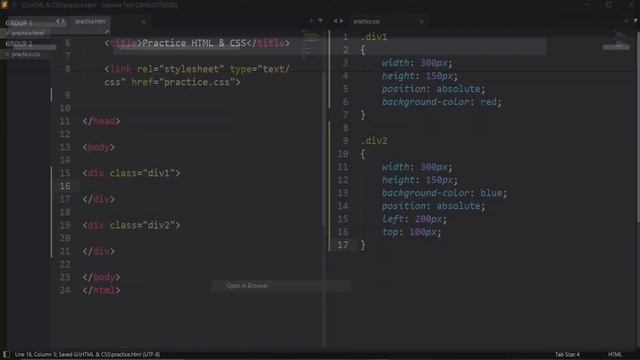Click the link rel="stylesheet" line
The image size is (640, 360).
click(x=197, y=69)
